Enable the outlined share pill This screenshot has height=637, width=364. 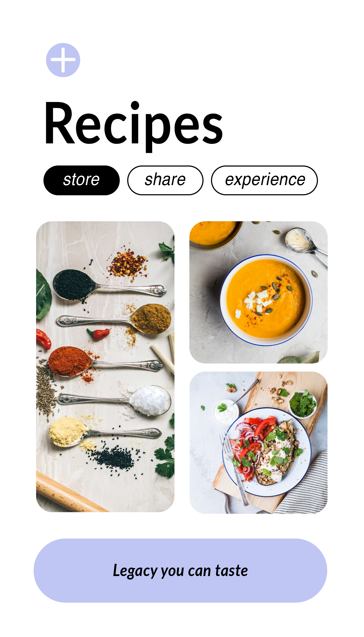click(x=165, y=180)
